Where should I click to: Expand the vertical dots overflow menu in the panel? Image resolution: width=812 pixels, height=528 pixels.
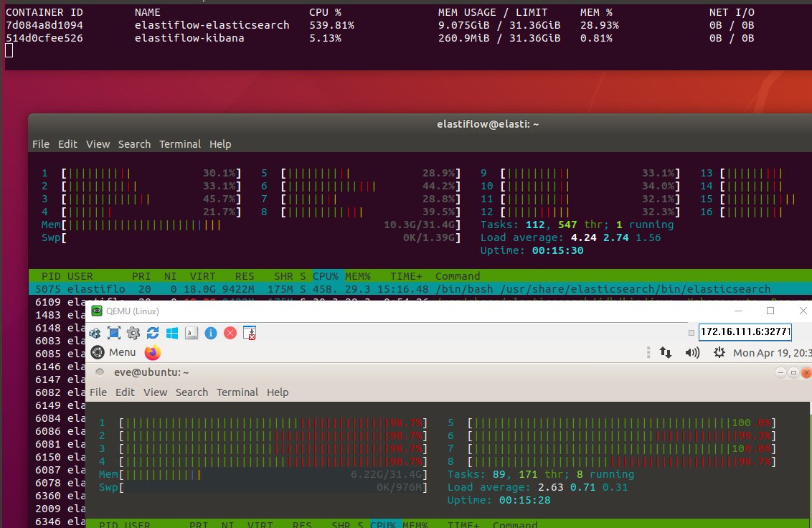coord(648,352)
